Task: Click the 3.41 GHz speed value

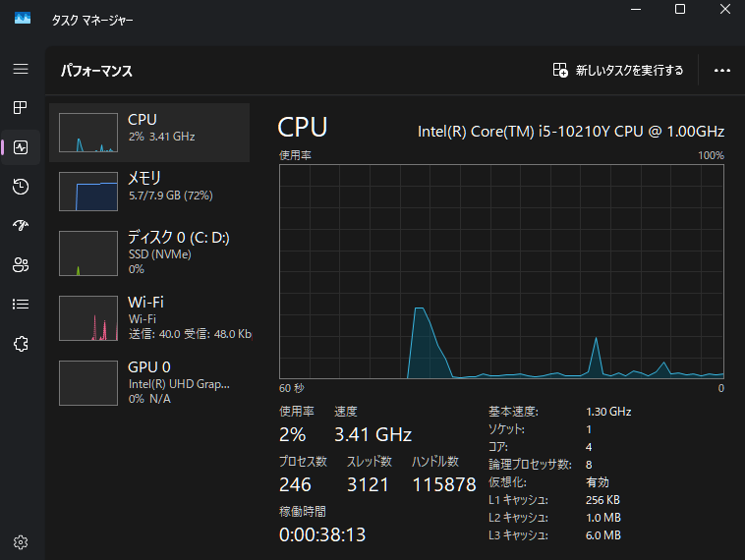Action: point(372,434)
